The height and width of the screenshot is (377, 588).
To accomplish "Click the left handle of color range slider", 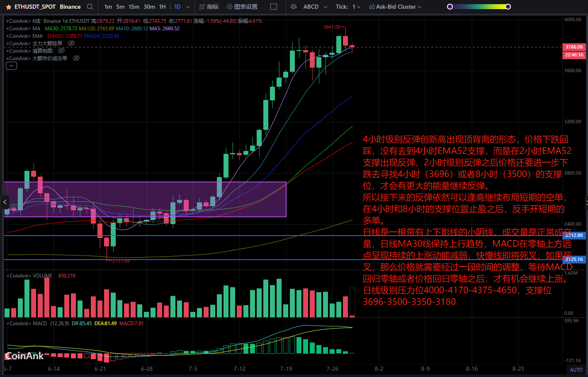I will click(x=450, y=7).
